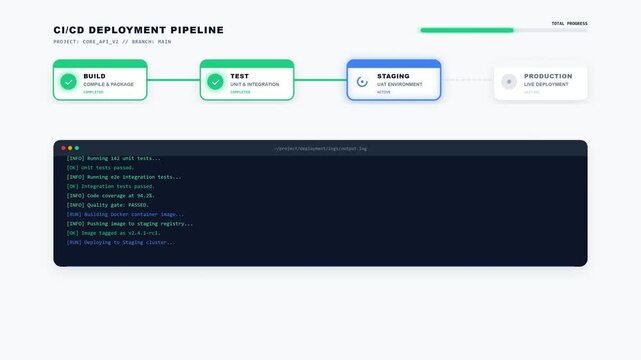Click log line 'Integration tests passed.'

coord(110,186)
